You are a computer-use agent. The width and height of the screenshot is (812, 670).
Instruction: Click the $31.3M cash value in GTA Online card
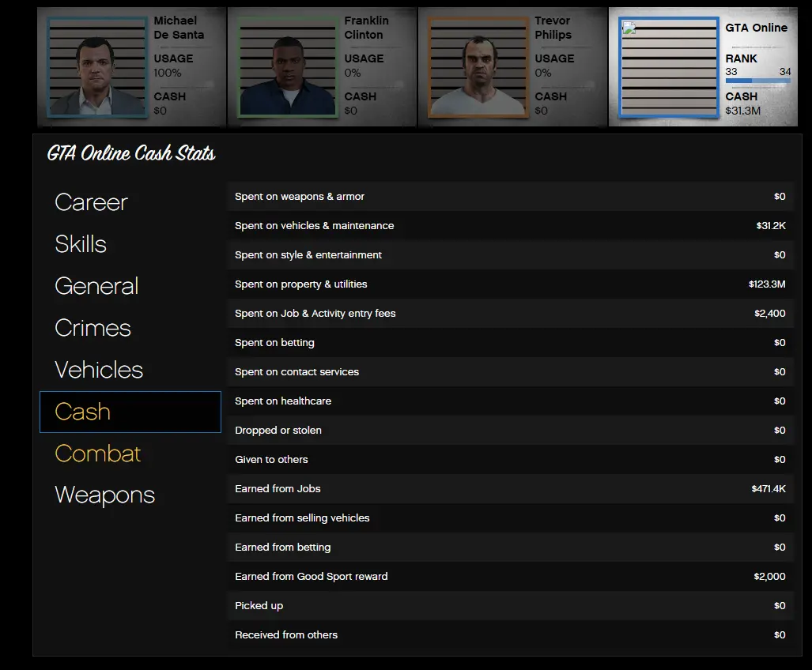pos(742,111)
